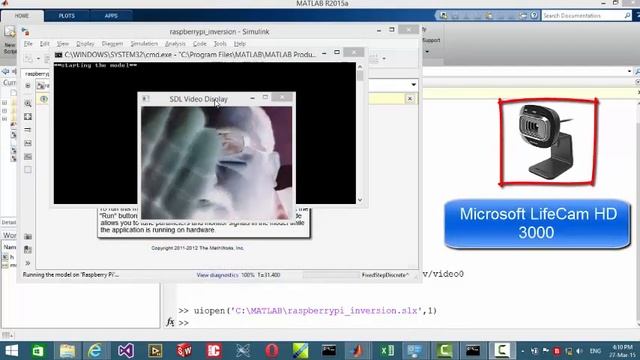Open the APPS tab in MATLAB
Viewport: 640px width, 360px height.
point(111,16)
